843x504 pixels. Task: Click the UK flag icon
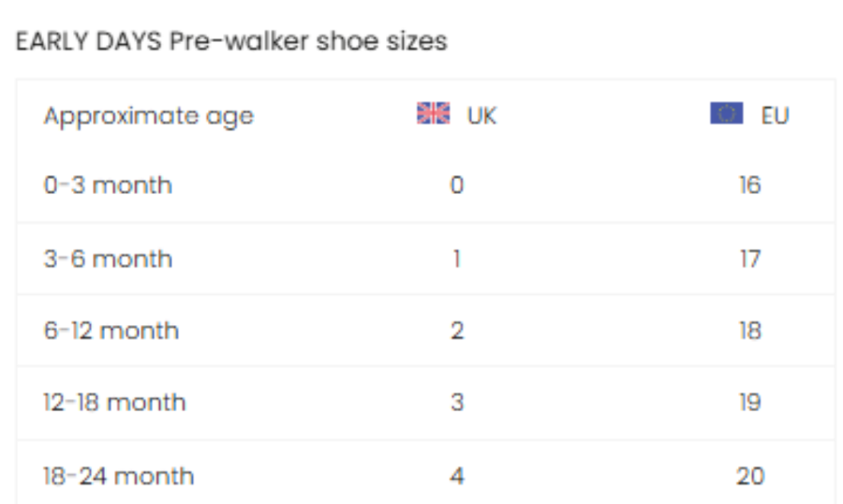pos(433,114)
